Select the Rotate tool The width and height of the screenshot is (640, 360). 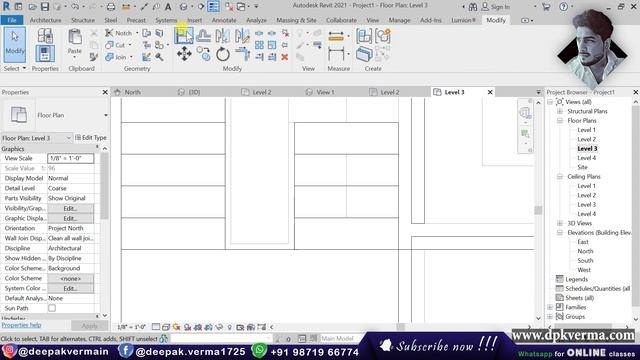[x=223, y=54]
